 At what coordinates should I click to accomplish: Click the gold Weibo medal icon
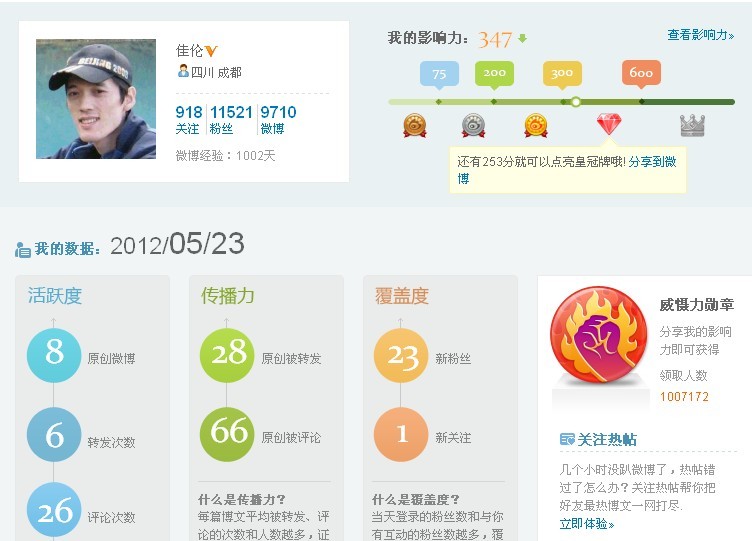[x=536, y=125]
